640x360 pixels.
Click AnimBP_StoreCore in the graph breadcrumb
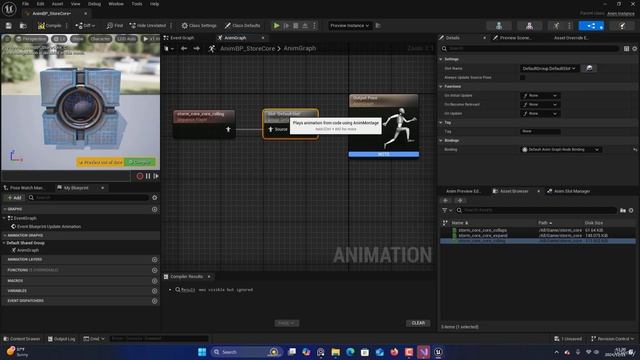(x=247, y=49)
